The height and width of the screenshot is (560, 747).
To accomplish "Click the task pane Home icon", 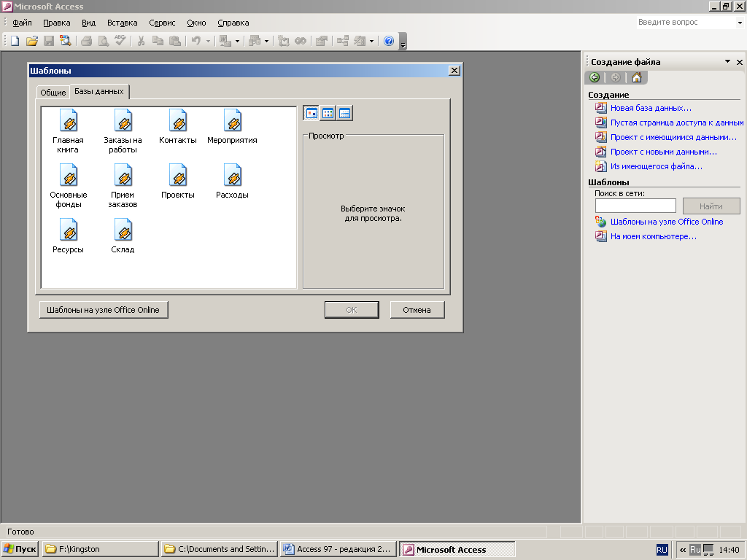I will click(636, 77).
